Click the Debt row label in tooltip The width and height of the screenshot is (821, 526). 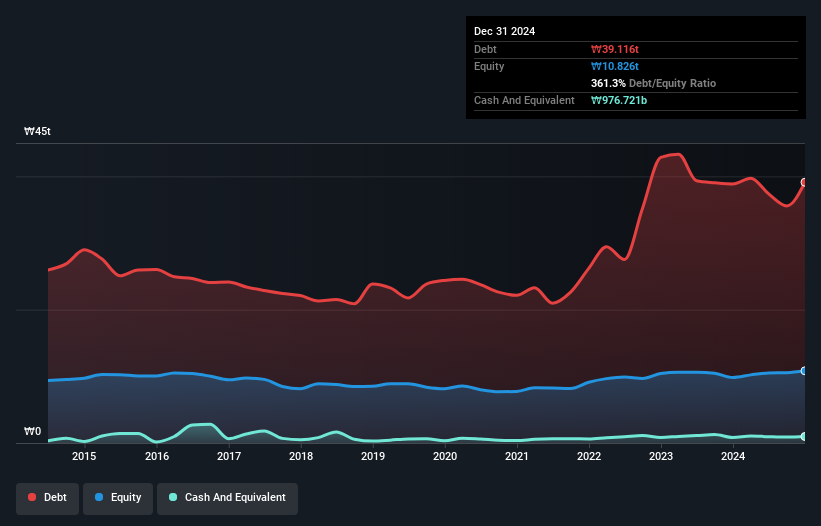[x=485, y=49]
